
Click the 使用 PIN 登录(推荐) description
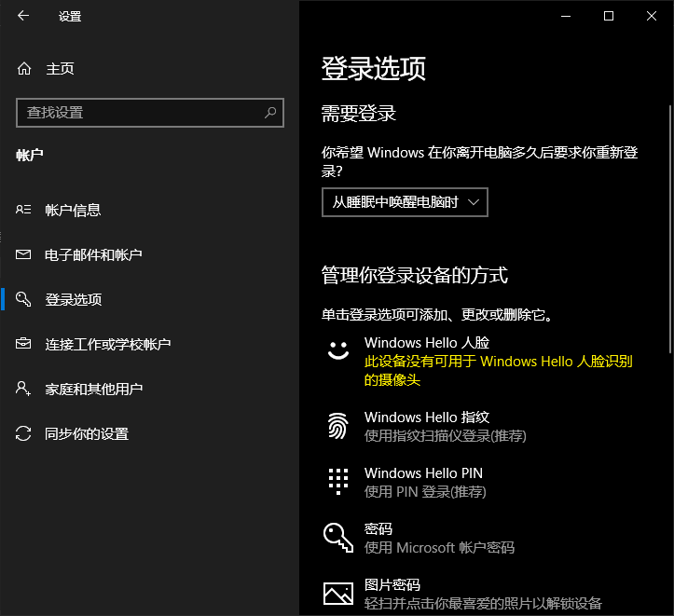click(x=425, y=492)
